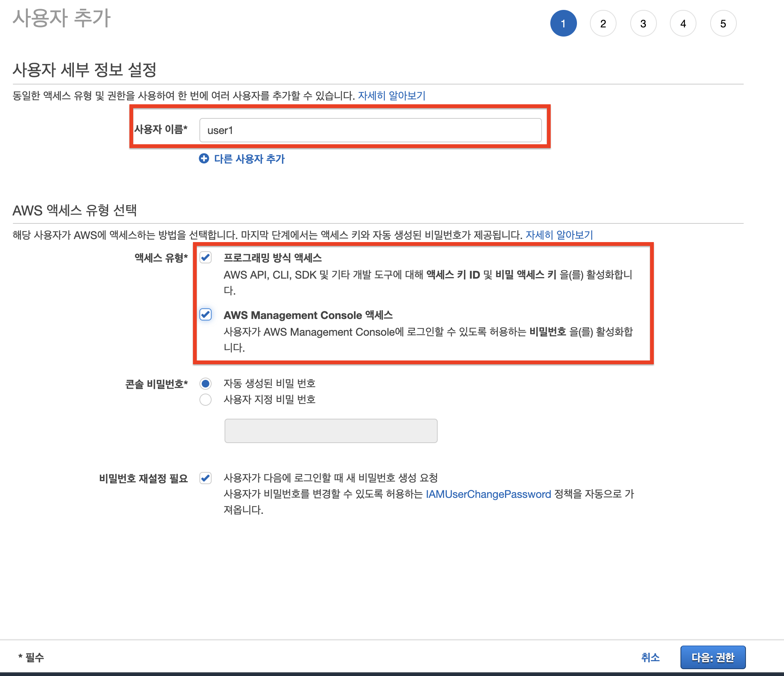Click step 5 circle at top right
Viewport: 784px width, 676px height.
[x=723, y=24]
